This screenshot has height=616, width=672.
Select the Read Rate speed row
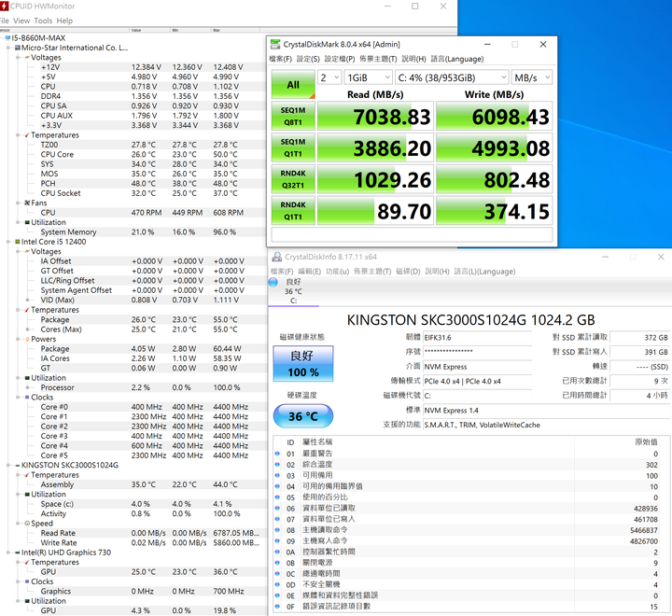(152, 533)
